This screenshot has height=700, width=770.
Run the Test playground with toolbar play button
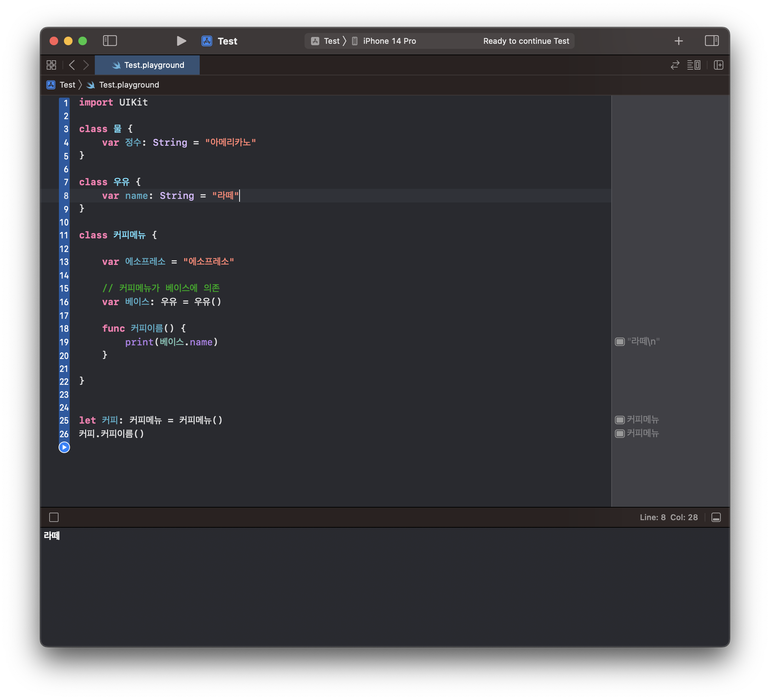[181, 41]
